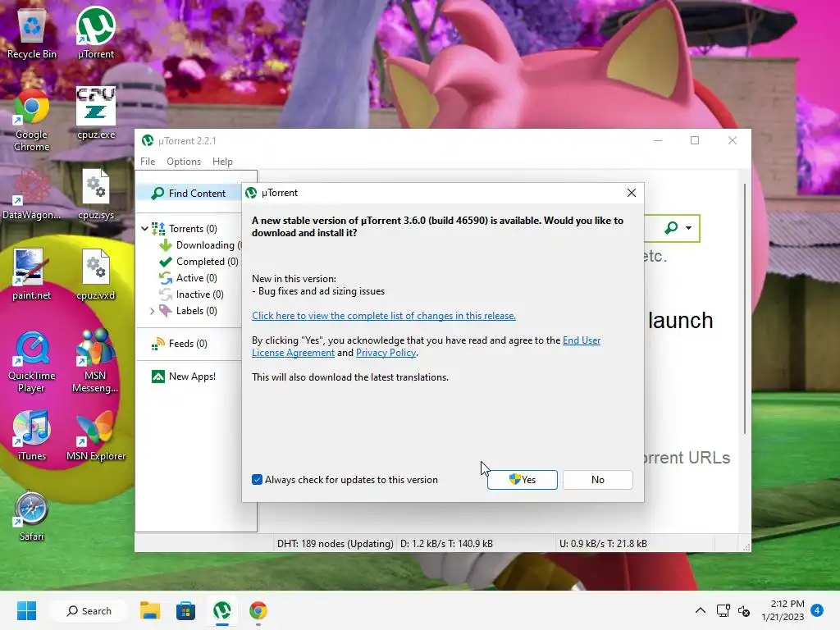840x630 pixels.
Task: Click No to decline the update
Action: 598,479
